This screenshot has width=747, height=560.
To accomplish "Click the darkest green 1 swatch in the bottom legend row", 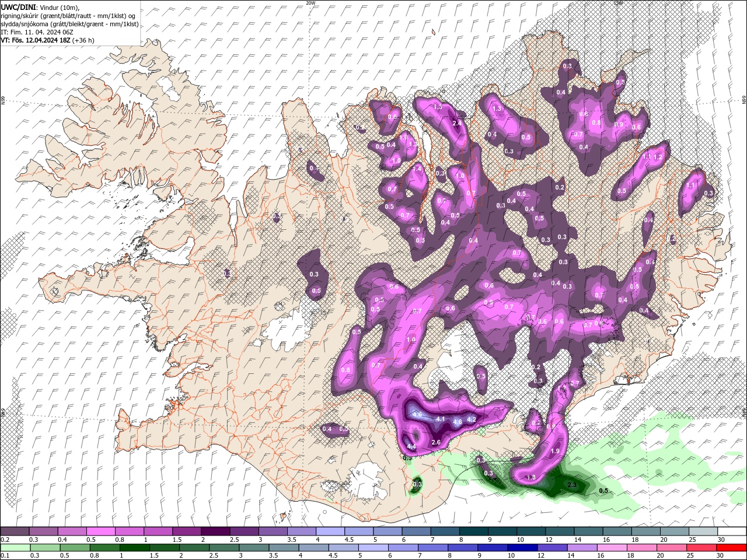I will pos(134,547).
